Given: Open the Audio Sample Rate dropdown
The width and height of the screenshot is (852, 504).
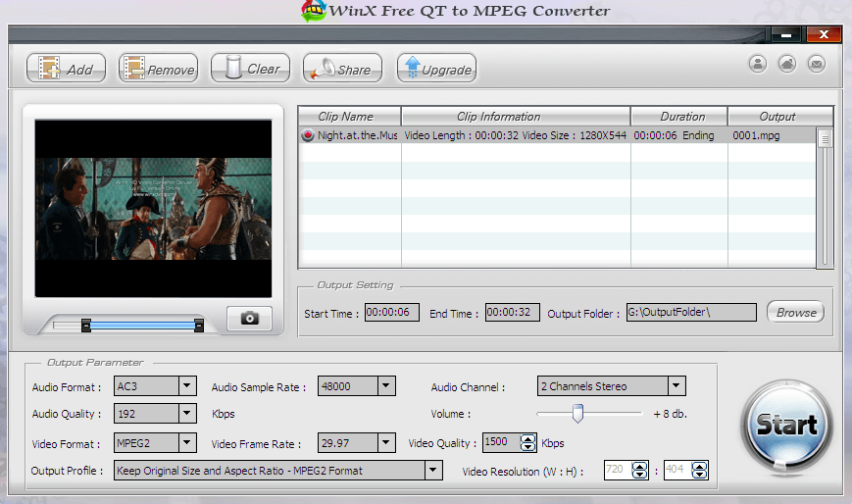Looking at the screenshot, I should pos(385,386).
